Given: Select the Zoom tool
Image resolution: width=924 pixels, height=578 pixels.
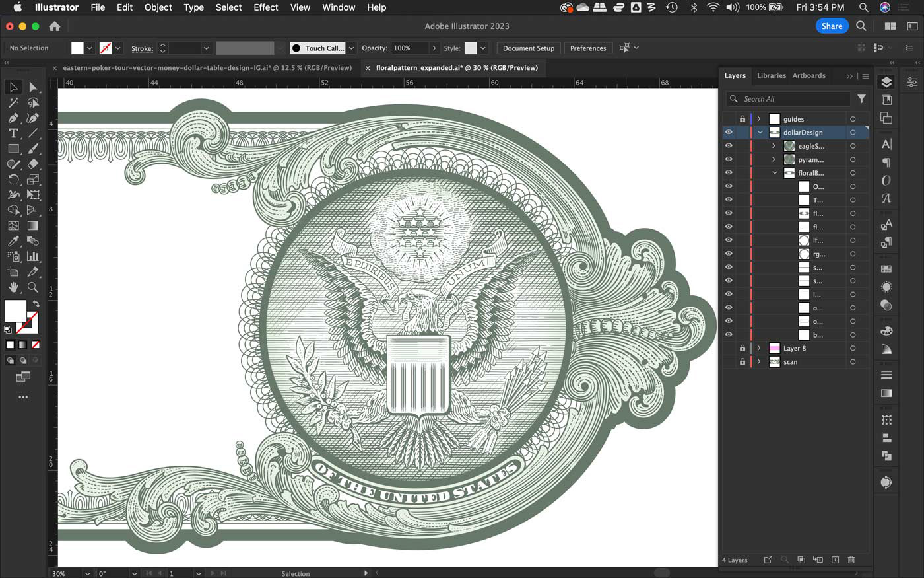Looking at the screenshot, I should (x=33, y=287).
